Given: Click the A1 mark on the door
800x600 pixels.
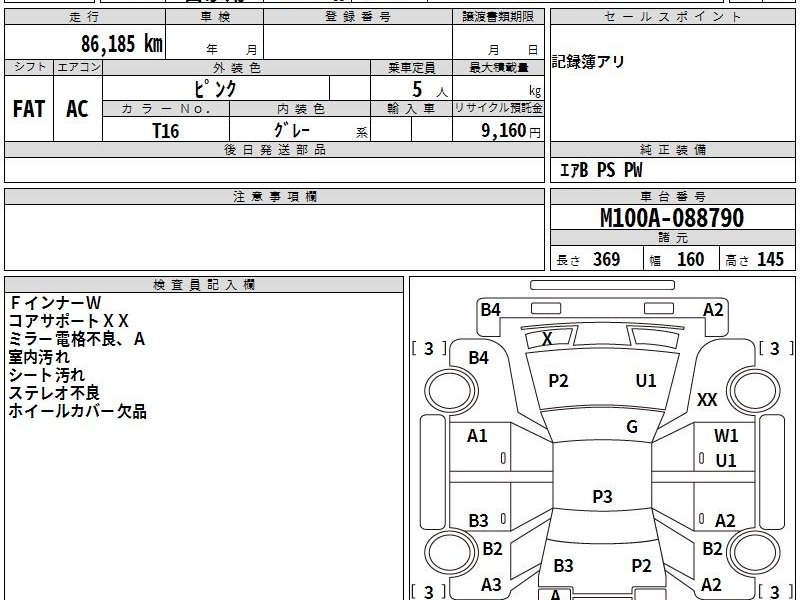Looking at the screenshot, I should (x=477, y=436).
